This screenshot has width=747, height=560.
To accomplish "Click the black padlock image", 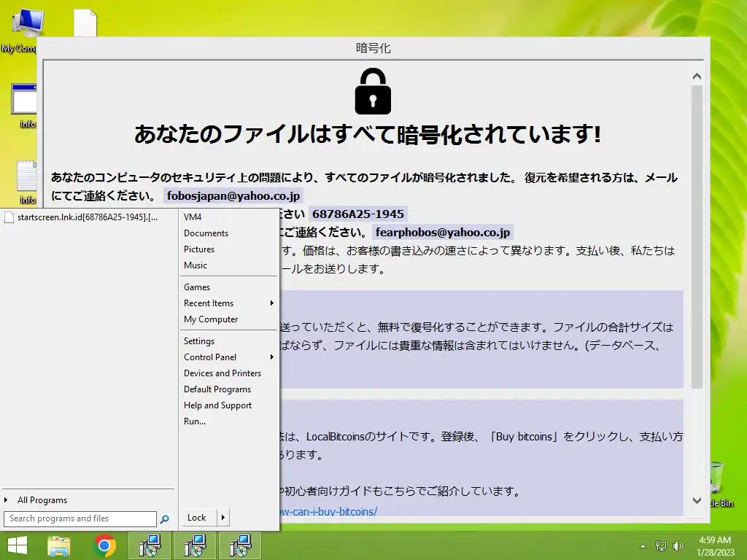I will (x=373, y=91).
